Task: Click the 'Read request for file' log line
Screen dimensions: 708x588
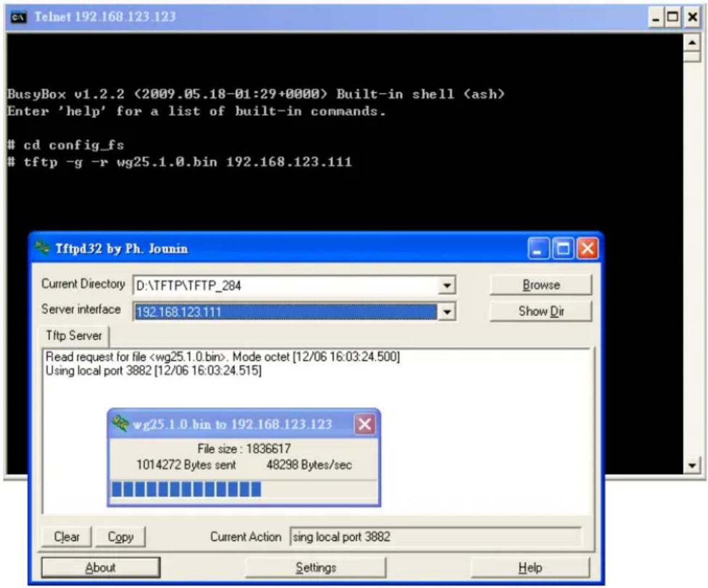Action: click(223, 357)
